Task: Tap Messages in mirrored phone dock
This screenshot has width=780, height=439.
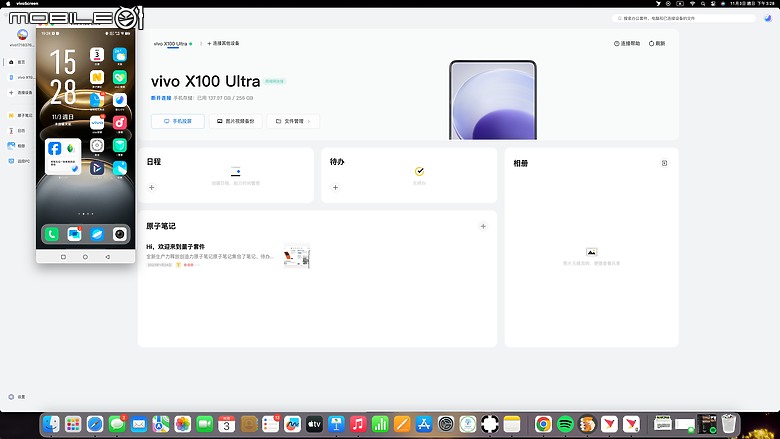Action: [74, 234]
